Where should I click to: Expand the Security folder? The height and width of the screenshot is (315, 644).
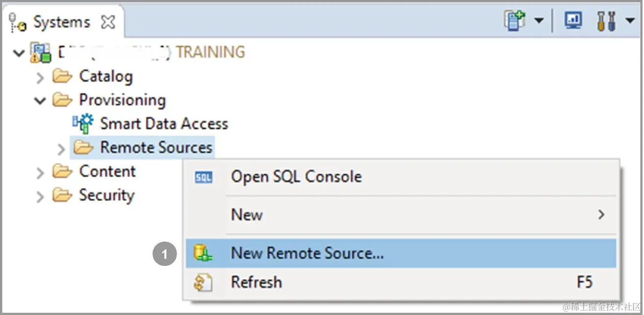(x=41, y=196)
